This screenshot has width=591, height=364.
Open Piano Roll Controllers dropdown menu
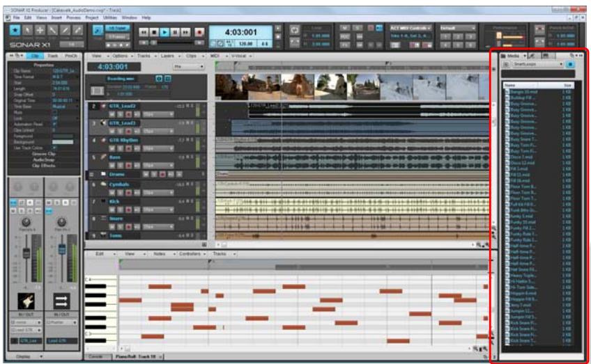coord(192,254)
